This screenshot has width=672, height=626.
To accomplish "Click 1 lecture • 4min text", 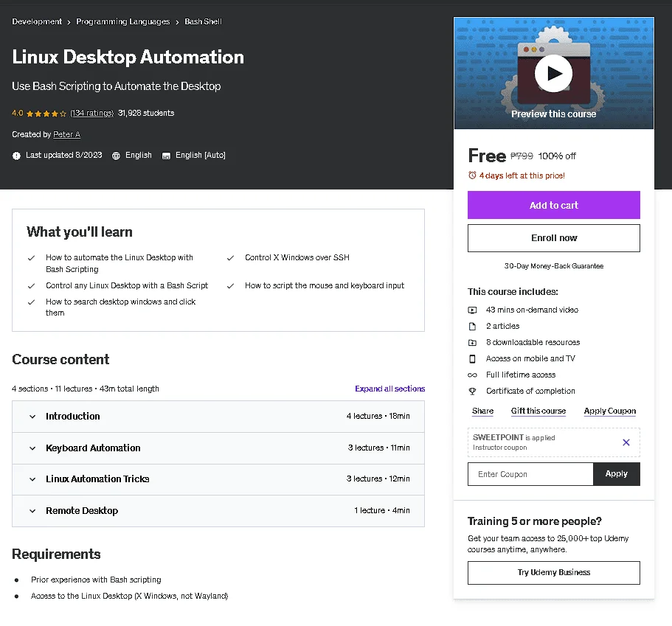I will click(x=382, y=510).
